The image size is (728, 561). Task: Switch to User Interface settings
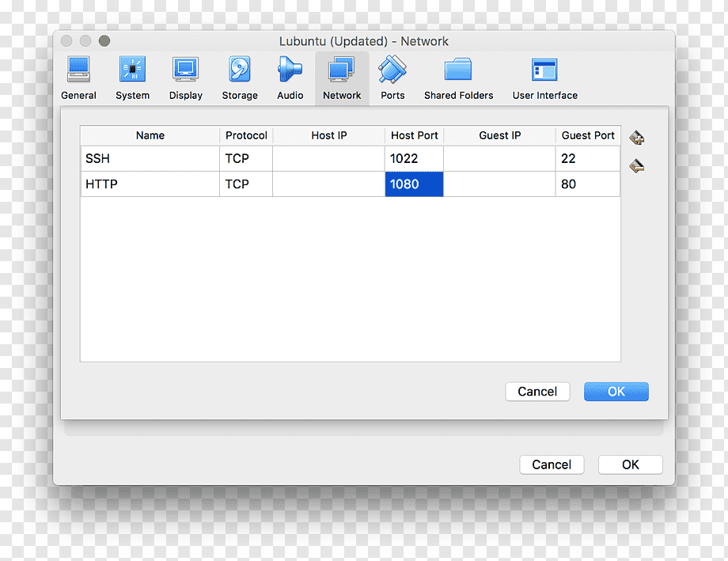(545, 78)
